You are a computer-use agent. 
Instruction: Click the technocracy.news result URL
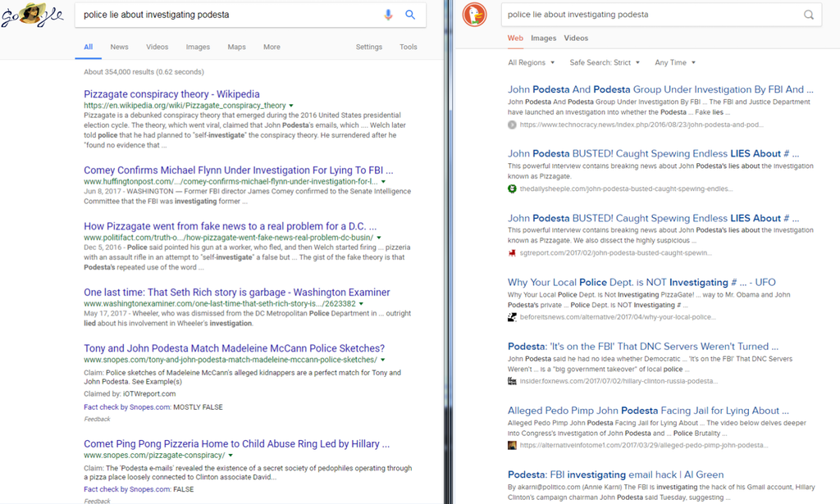[641, 125]
